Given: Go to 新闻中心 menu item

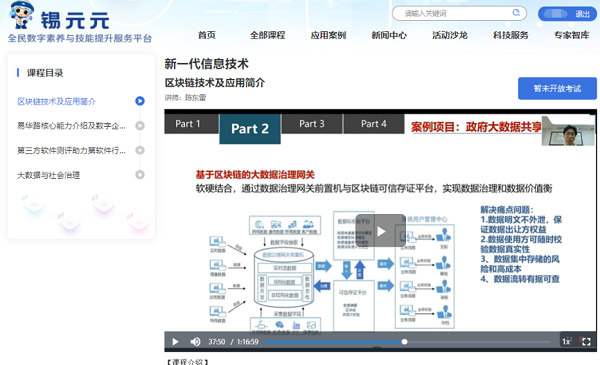Looking at the screenshot, I should click(x=389, y=35).
